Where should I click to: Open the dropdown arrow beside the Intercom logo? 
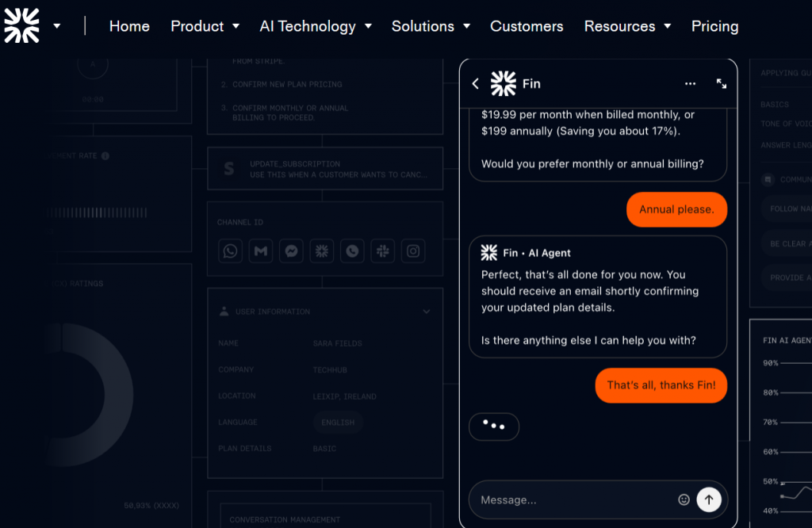57,26
